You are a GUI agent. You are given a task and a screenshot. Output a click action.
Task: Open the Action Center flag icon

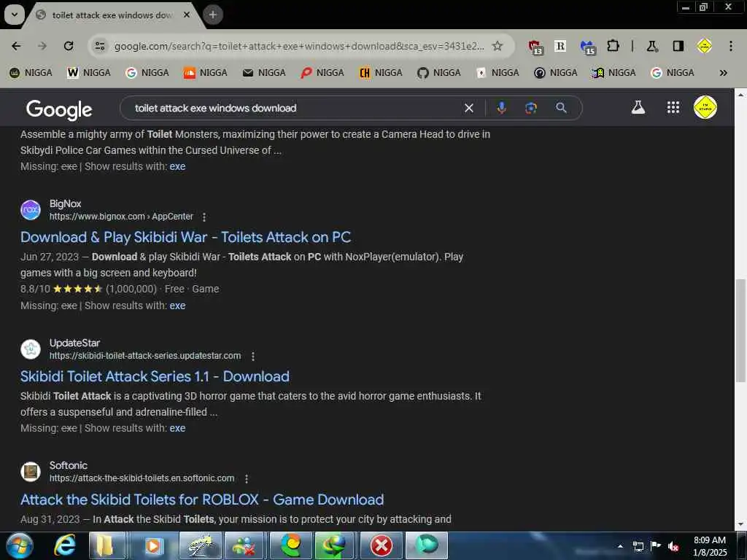pos(656,545)
